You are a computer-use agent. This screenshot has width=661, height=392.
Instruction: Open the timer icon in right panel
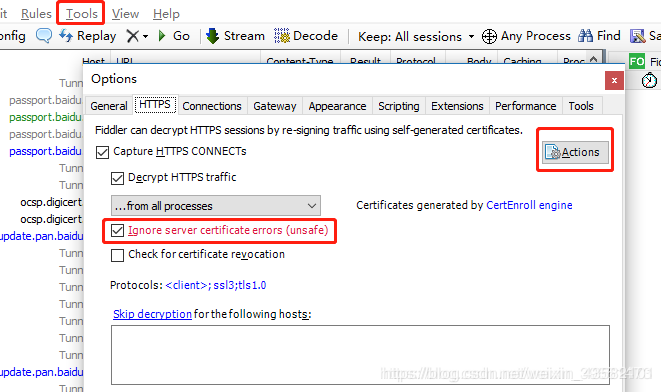(x=649, y=80)
